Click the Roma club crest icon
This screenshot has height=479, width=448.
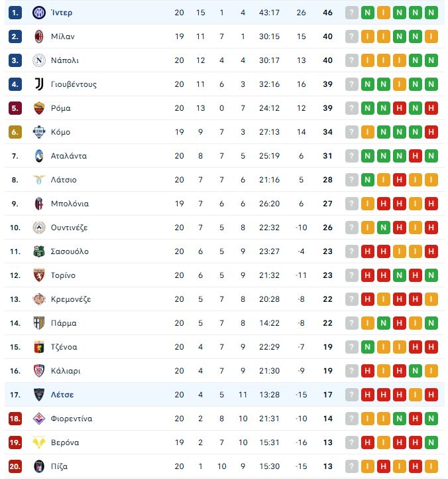38,108
